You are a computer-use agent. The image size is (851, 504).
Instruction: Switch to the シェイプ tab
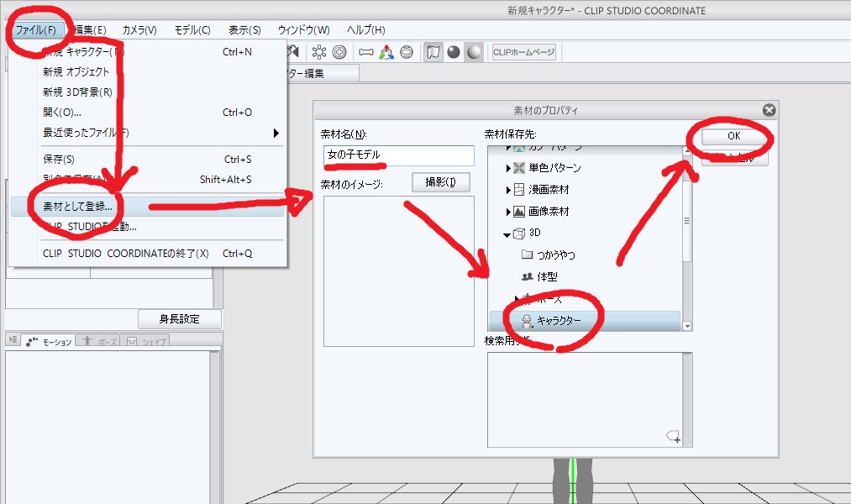click(144, 341)
